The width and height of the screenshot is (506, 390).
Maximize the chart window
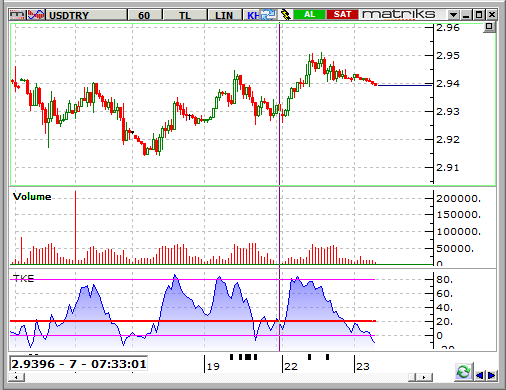[x=479, y=15]
